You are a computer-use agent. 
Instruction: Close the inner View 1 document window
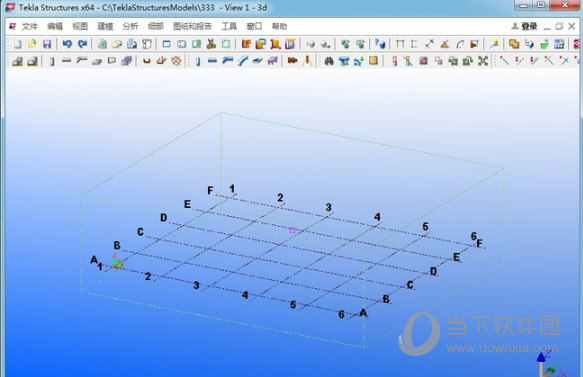pos(571,26)
